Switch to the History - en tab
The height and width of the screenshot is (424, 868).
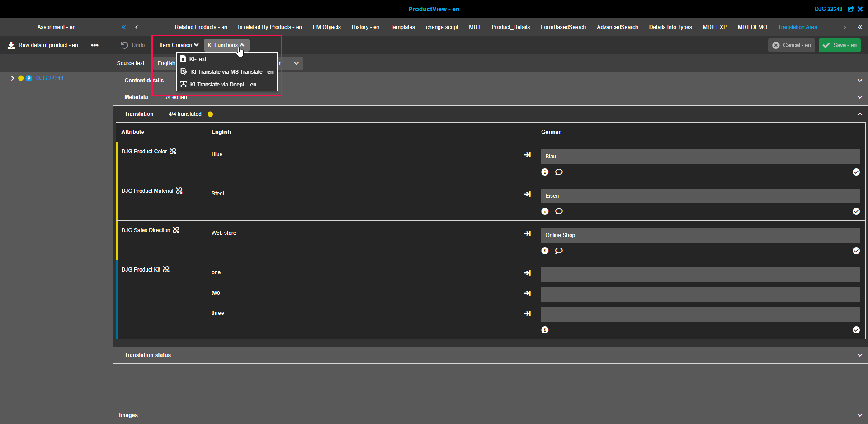(365, 27)
